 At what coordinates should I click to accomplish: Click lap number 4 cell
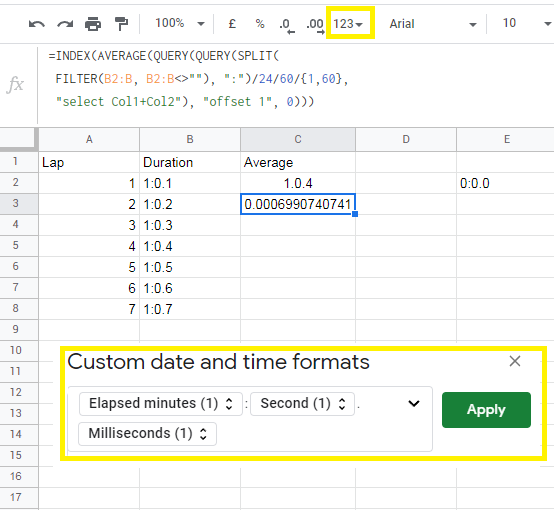[89, 246]
